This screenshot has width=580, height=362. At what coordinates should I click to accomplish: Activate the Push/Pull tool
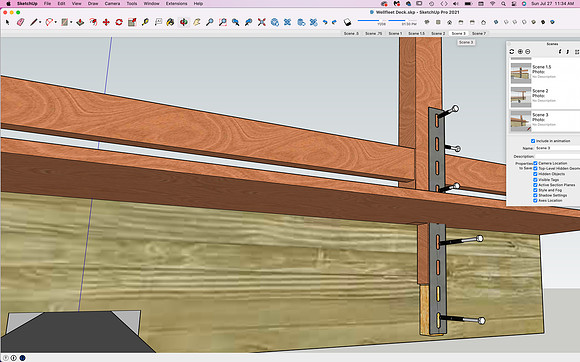80,23
